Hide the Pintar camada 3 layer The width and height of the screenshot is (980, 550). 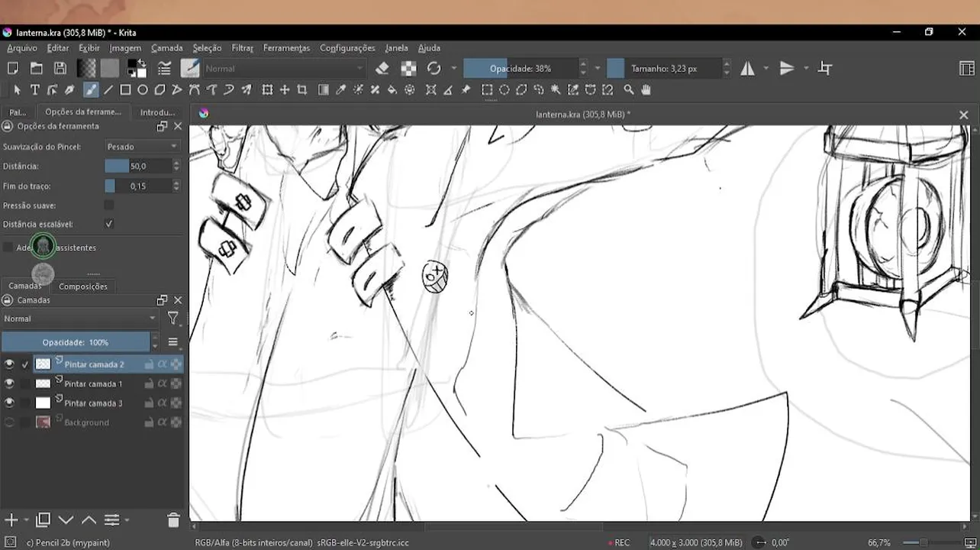pos(9,403)
